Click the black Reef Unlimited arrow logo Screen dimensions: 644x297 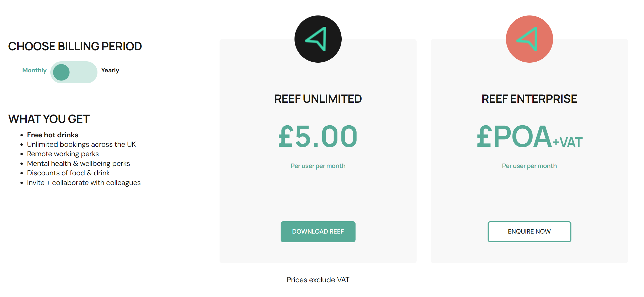tap(318, 39)
